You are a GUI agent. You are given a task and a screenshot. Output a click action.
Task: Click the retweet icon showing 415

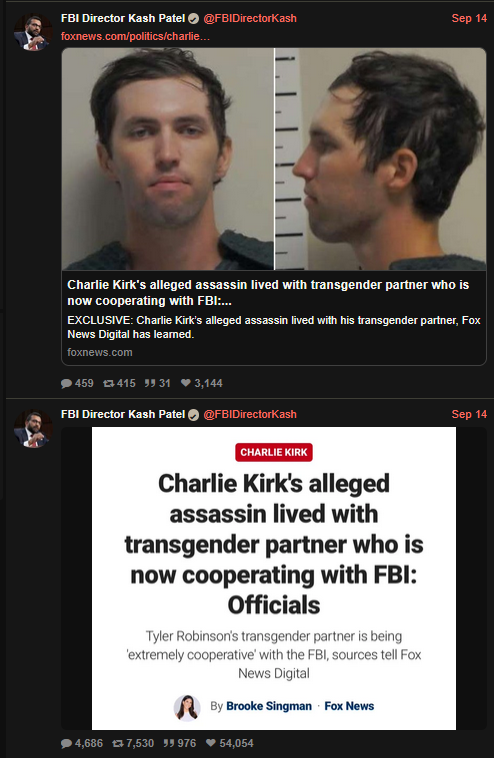[108, 383]
